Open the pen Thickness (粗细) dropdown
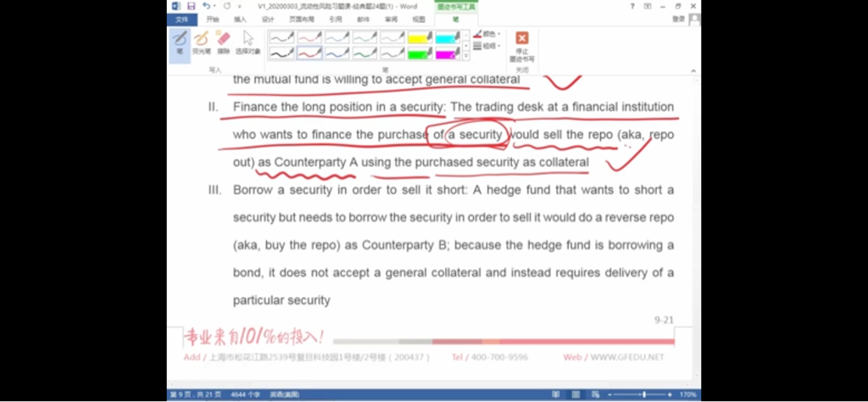This screenshot has height=402, width=868. coord(487,46)
